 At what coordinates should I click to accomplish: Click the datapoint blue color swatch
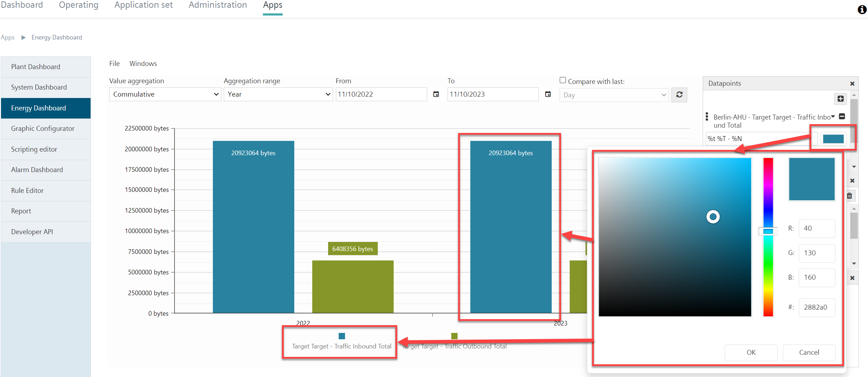coord(833,139)
